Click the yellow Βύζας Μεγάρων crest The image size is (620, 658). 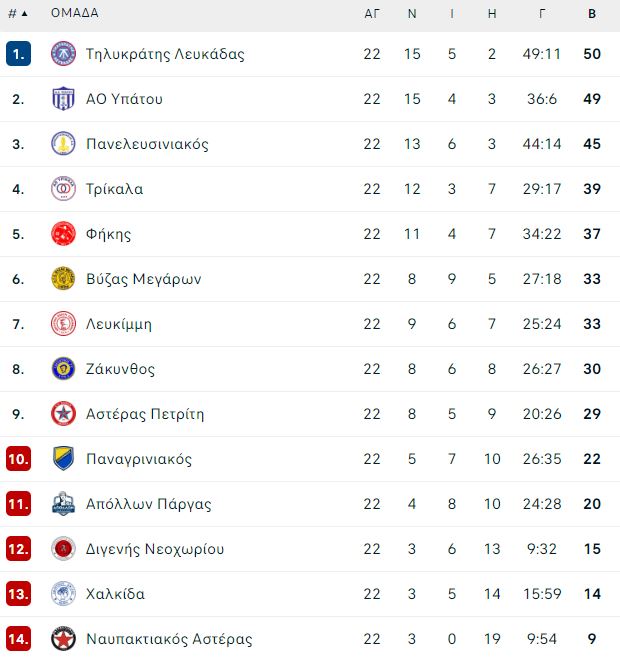pos(63,279)
